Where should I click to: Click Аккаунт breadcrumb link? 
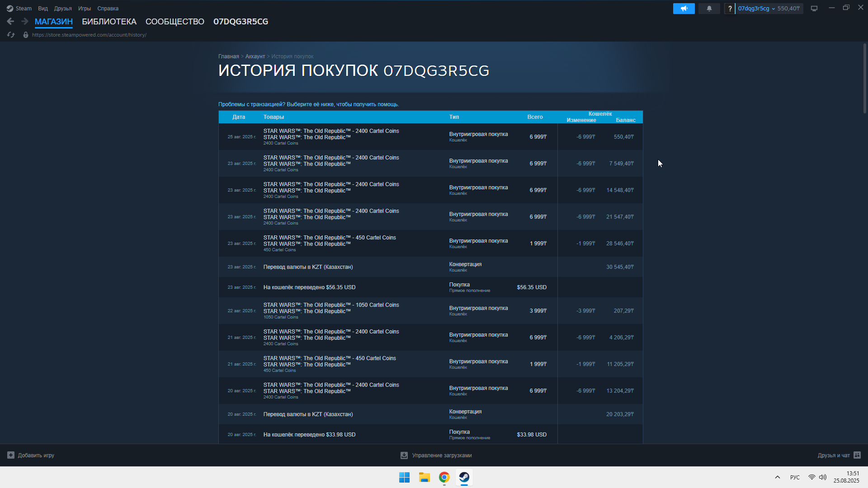pyautogui.click(x=255, y=56)
